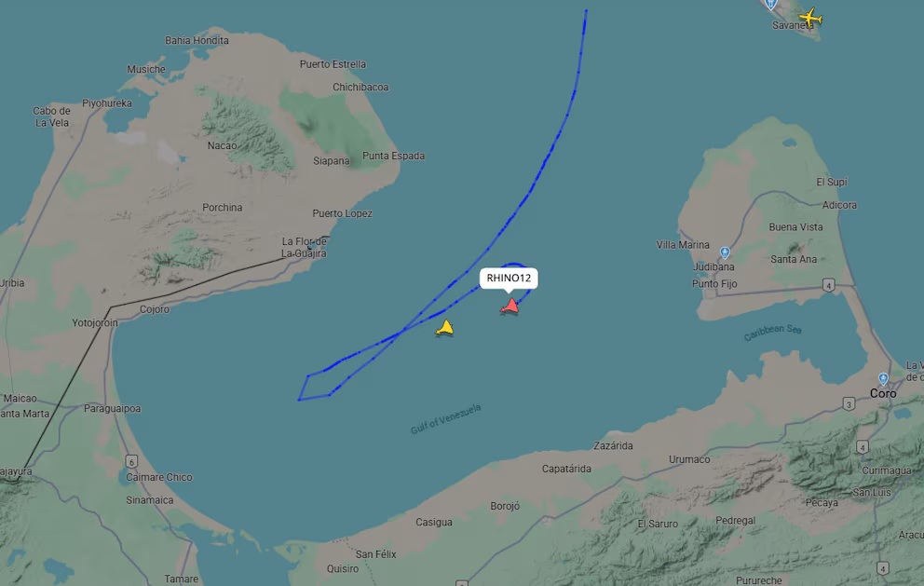Click the flight track's southwest turn corner
This screenshot has width=924, height=586.
point(299,400)
